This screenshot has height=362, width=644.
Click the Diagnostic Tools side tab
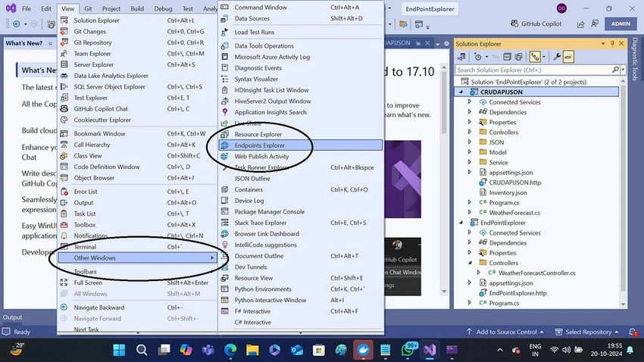[x=635, y=58]
